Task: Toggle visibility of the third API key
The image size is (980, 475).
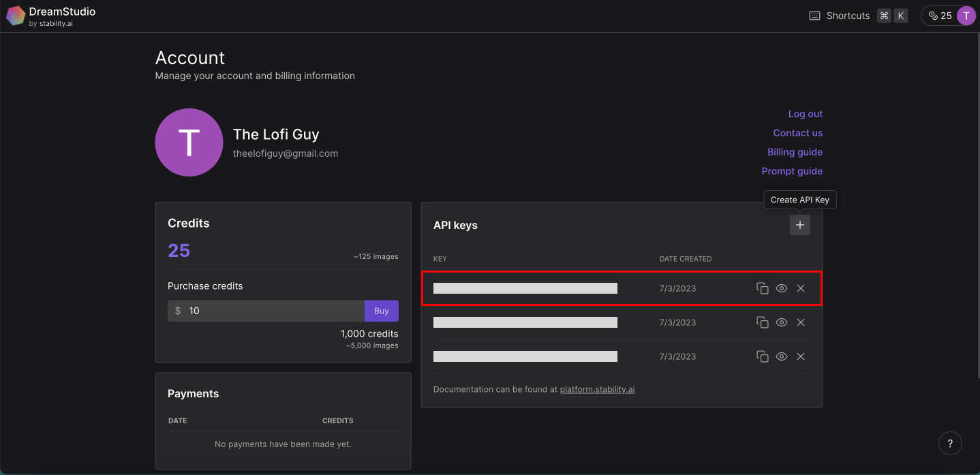Action: [782, 356]
